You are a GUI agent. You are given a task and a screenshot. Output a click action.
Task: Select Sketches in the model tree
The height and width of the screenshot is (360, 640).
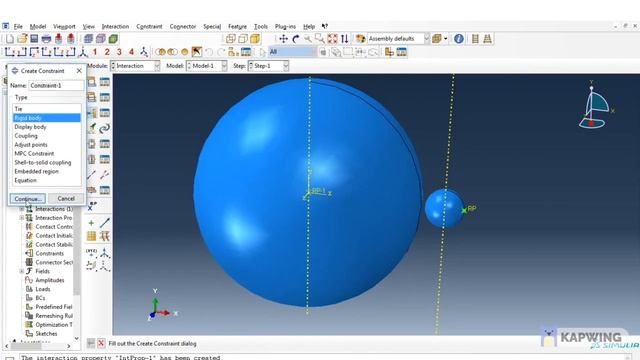pyautogui.click(x=46, y=333)
